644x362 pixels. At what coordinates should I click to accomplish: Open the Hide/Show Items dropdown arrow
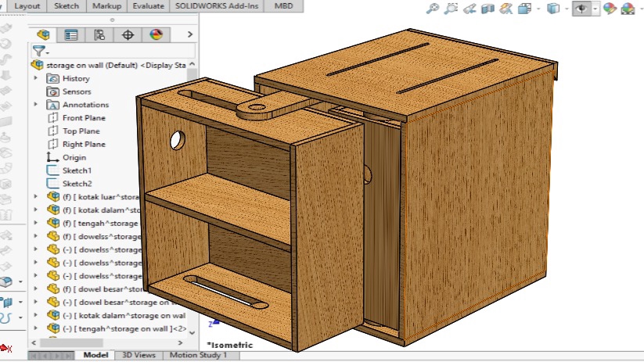point(595,9)
